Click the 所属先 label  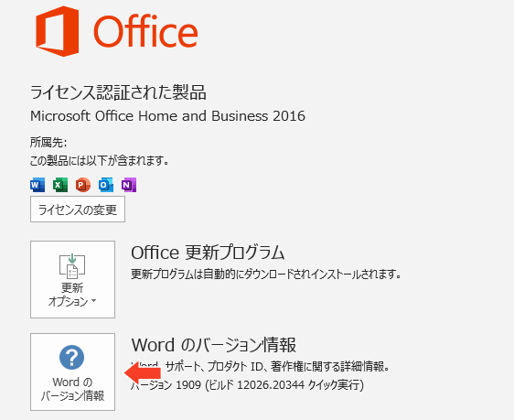coord(48,143)
